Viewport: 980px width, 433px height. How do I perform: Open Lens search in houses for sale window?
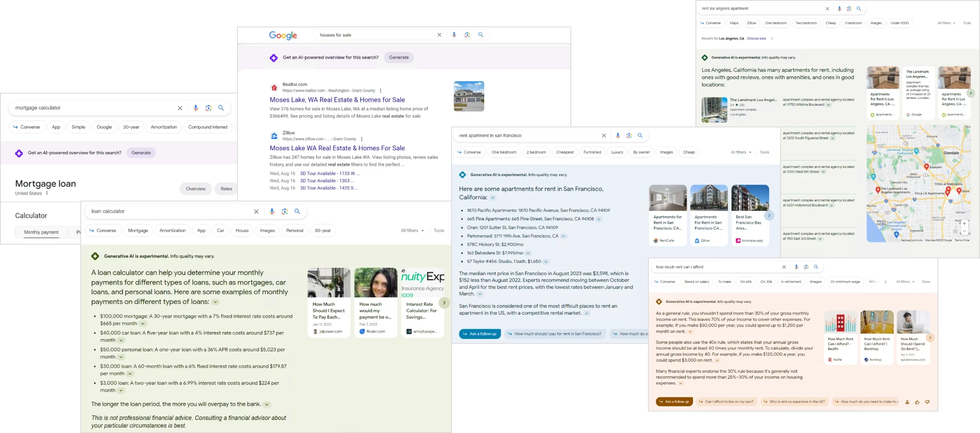[x=467, y=35]
